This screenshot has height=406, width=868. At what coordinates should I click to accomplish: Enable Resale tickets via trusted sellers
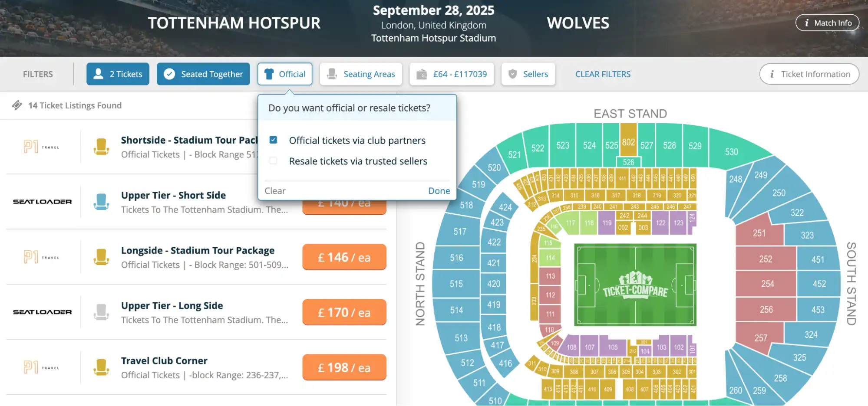pos(274,160)
